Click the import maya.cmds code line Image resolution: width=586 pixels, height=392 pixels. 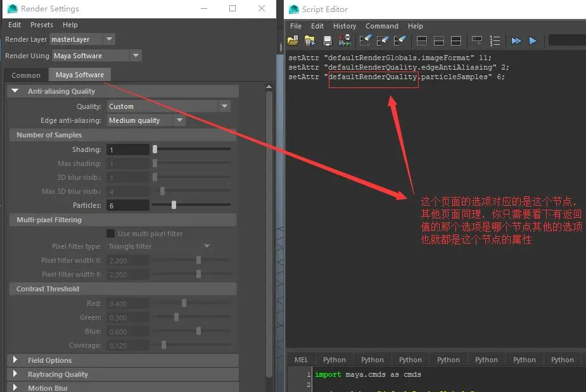click(x=367, y=374)
